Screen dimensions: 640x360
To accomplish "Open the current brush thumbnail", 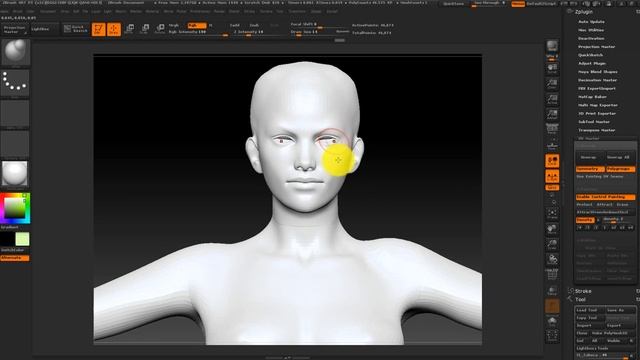I will (x=16, y=52).
